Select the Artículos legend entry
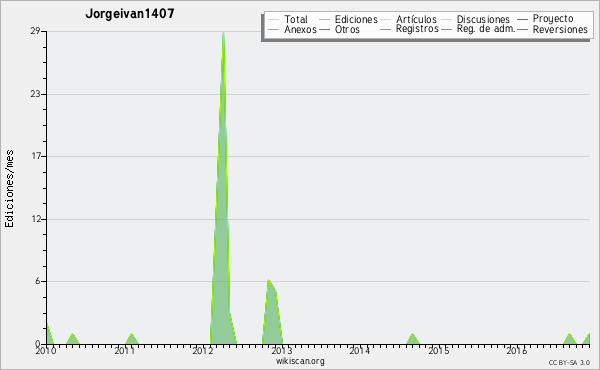Viewport: 600px width, 370px height. tap(416, 20)
